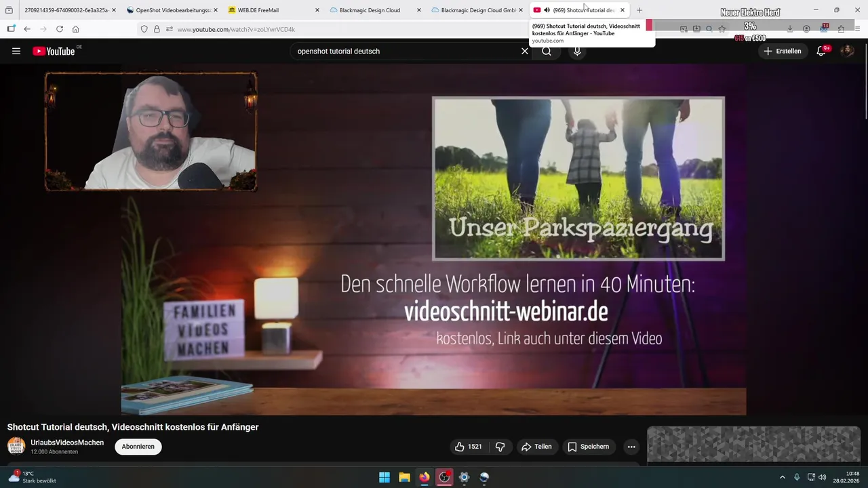The width and height of the screenshot is (868, 488).
Task: Open the Erstellen create menu
Action: (783, 51)
